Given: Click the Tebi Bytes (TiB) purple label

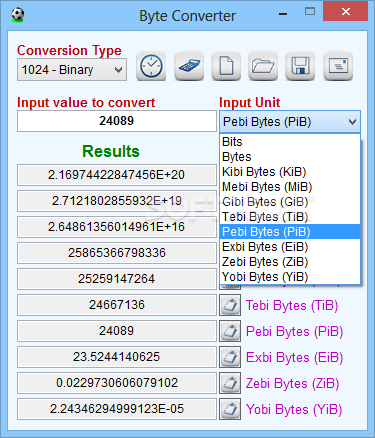Looking at the screenshot, I should click(292, 305).
